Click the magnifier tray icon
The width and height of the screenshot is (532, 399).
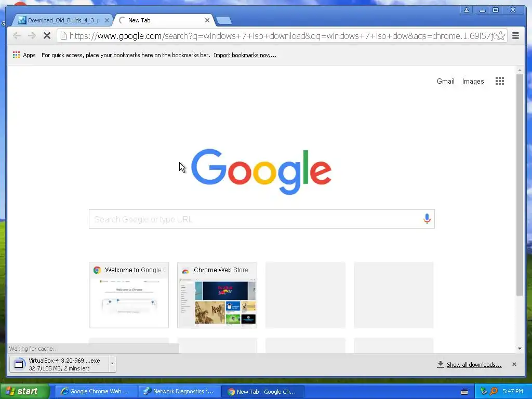coord(494,391)
